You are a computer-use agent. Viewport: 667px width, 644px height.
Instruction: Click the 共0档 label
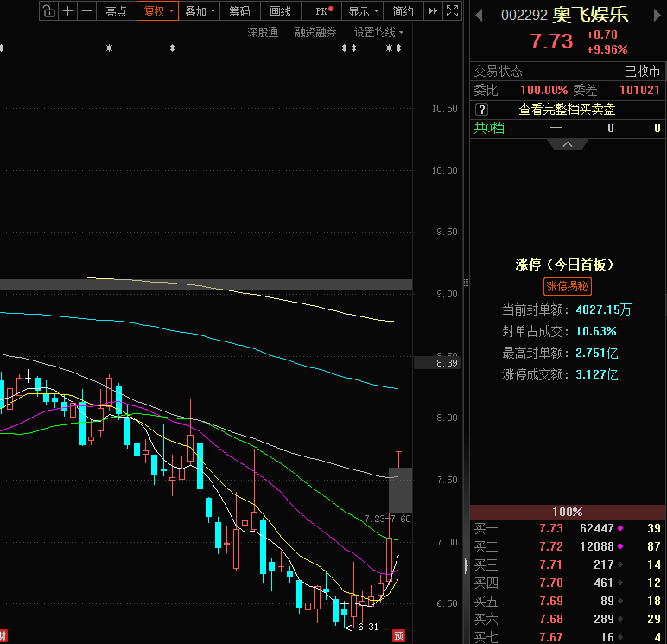pyautogui.click(x=489, y=128)
